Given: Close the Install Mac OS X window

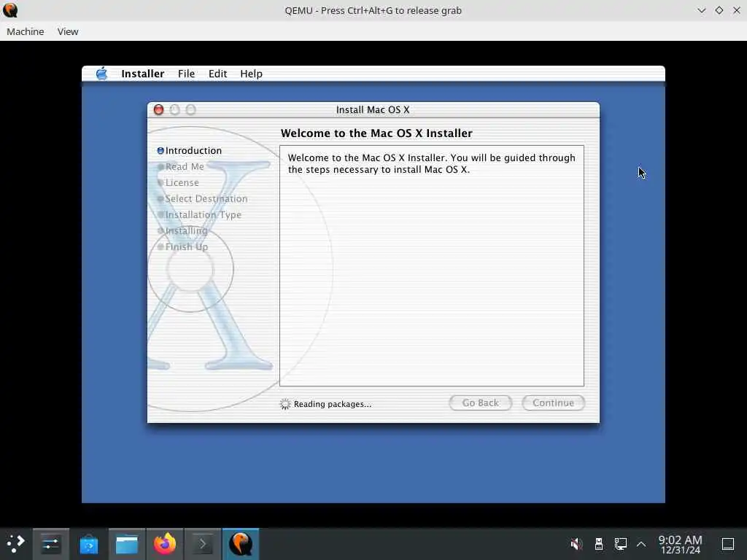Looking at the screenshot, I should 158,110.
